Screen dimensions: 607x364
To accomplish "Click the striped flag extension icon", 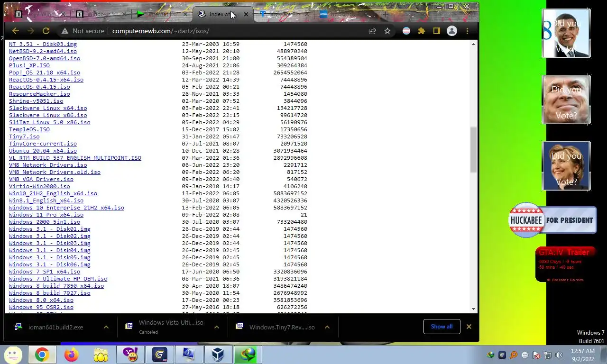I will (406, 31).
